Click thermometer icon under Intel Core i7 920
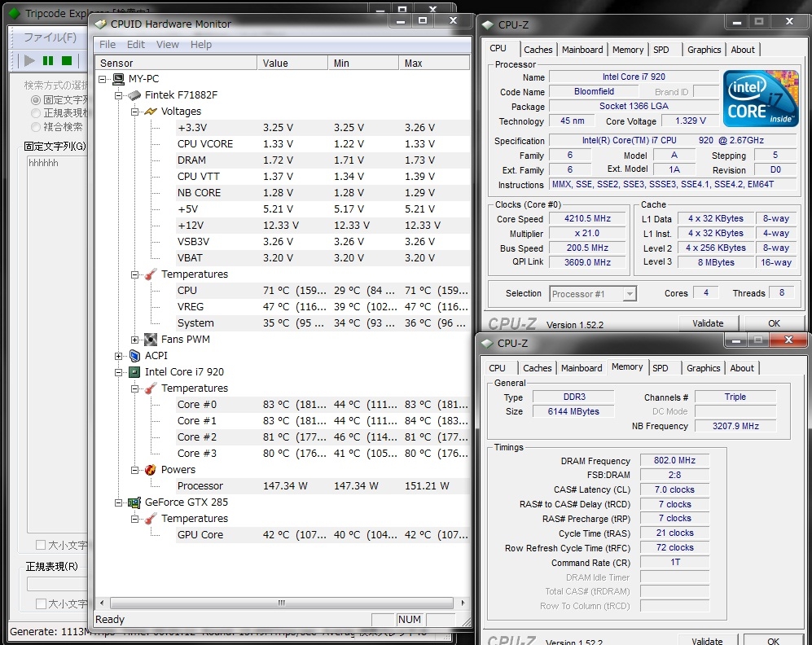This screenshot has width=812, height=645. tap(151, 388)
